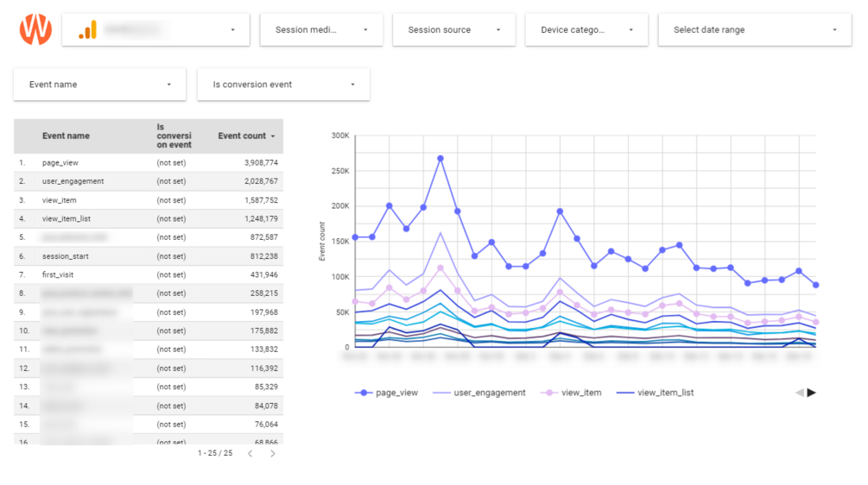Show previous chart legend page arrow
868x485 pixels.
(799, 393)
